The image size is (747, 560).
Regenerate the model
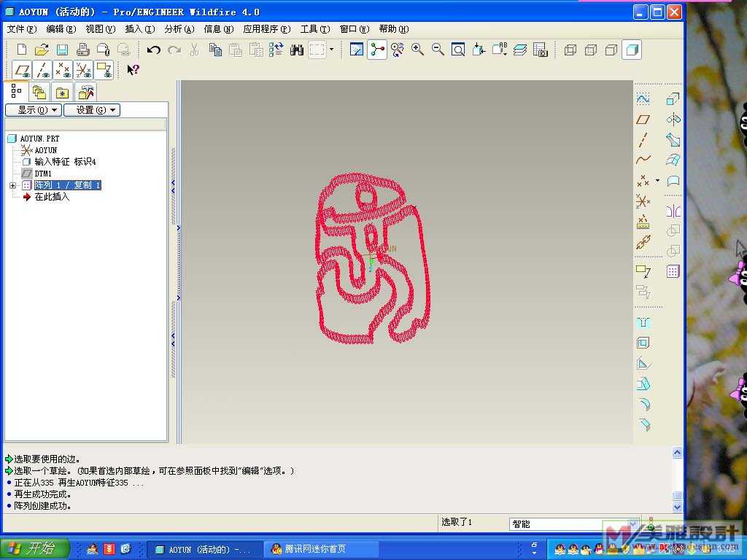[276, 50]
